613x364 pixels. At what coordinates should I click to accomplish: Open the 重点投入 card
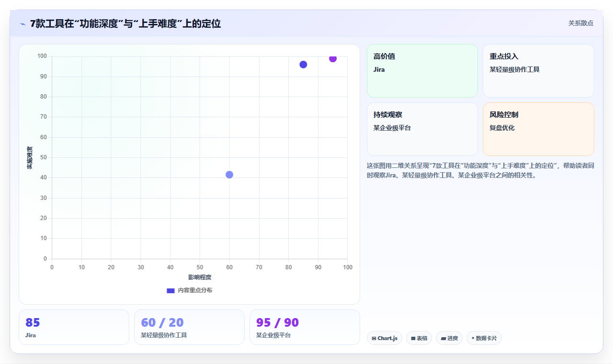coord(538,71)
